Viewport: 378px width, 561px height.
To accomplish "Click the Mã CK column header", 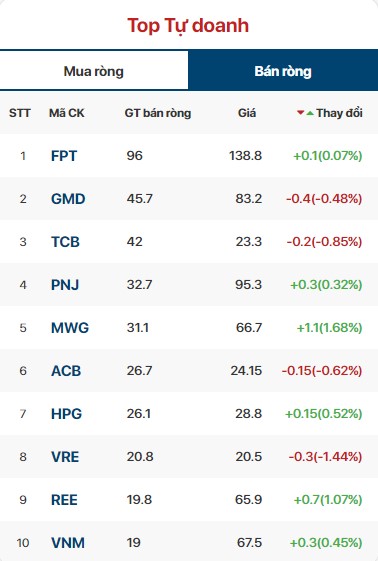I will [x=67, y=113].
